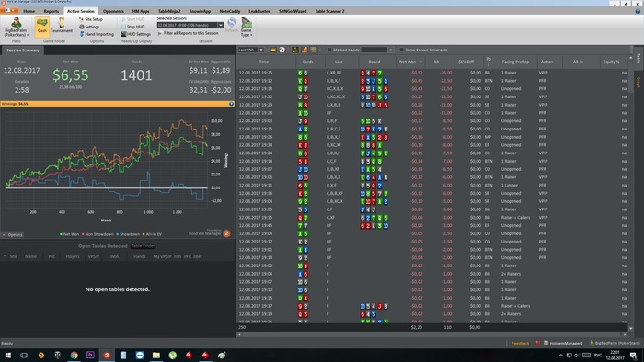Viewport: 644px width, 362px height.
Task: Toggle Filter all Reports to this Session
Action: coord(188,33)
